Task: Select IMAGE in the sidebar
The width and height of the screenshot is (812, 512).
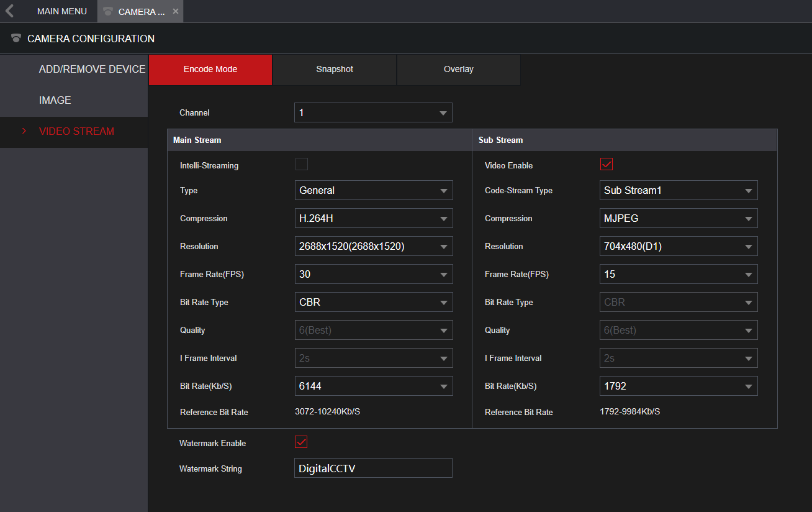Action: (55, 100)
